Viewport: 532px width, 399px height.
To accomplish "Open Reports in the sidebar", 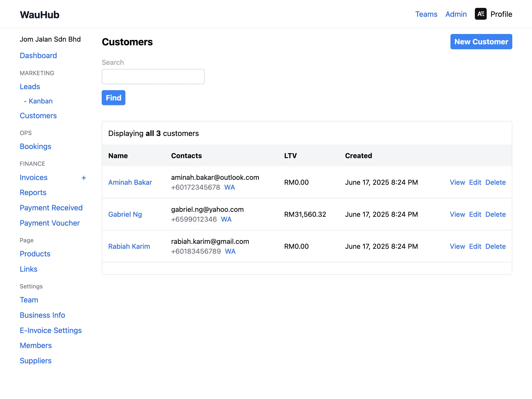I will click(33, 193).
